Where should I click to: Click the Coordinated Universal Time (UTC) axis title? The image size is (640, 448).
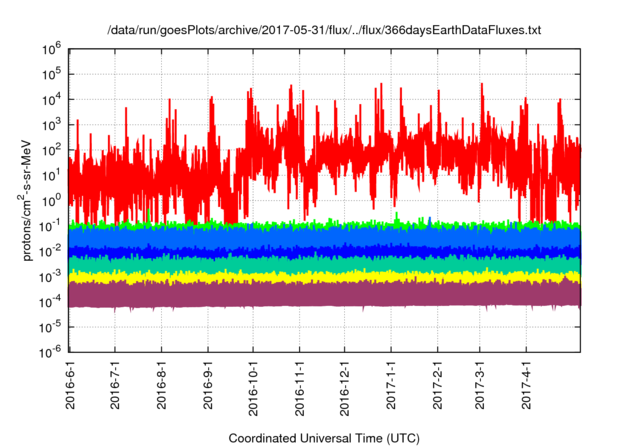coord(324,438)
